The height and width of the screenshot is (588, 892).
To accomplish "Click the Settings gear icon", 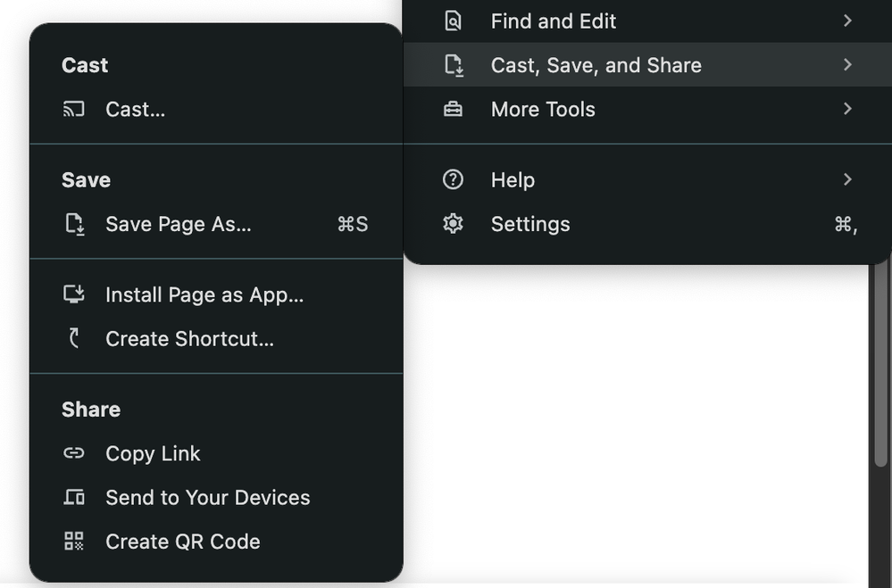I will (453, 224).
